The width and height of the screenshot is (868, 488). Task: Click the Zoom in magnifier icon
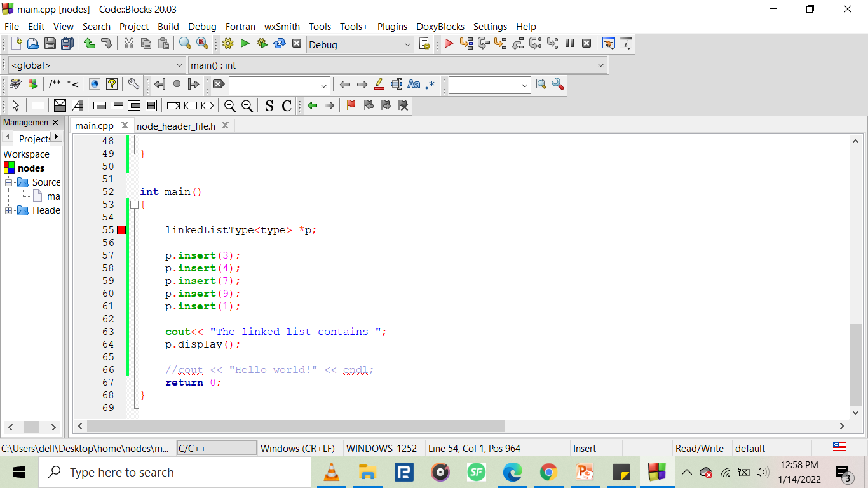[x=230, y=106]
